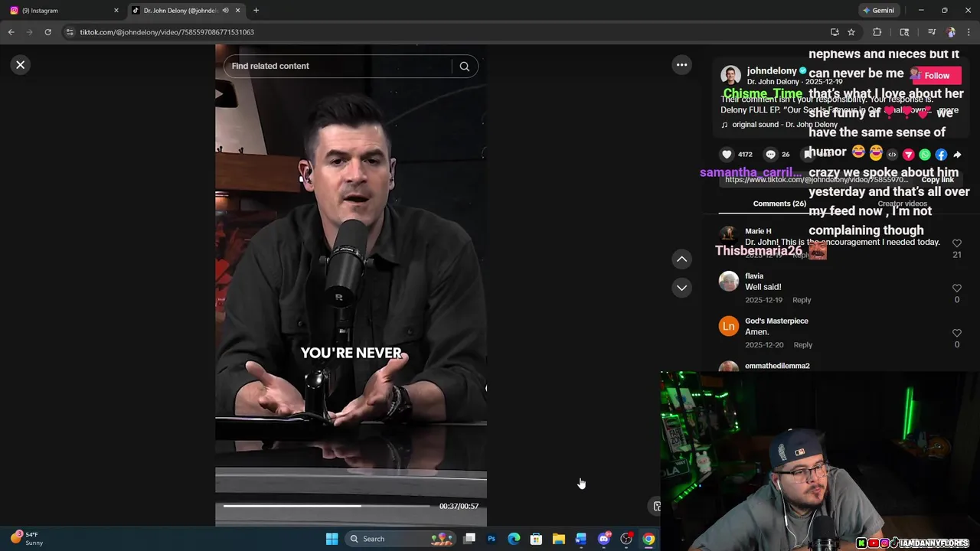Image resolution: width=980 pixels, height=551 pixels.
Task: Like God's Masterpiece Amen comment
Action: point(956,334)
